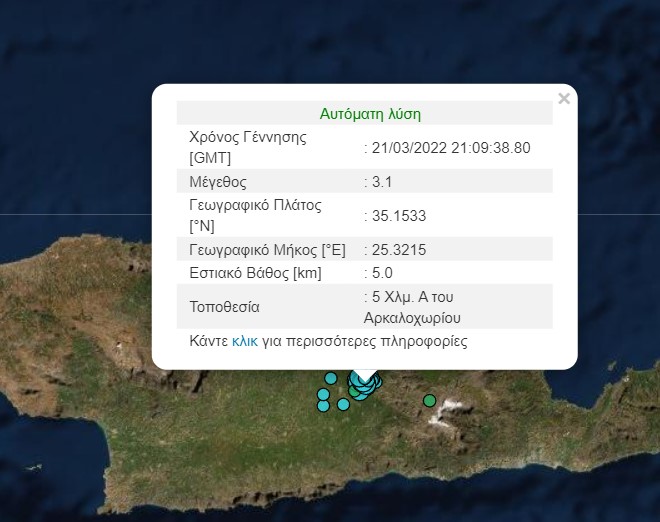
Task: Close the earthquake info popup
Action: 564,99
